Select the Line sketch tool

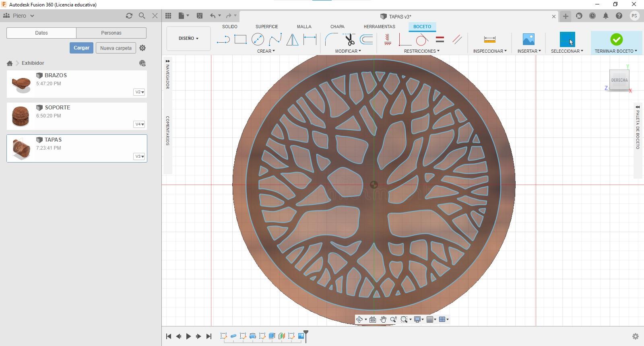[223, 39]
